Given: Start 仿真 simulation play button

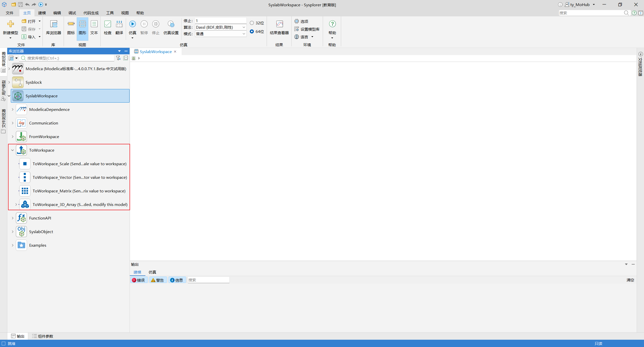Looking at the screenshot, I should [x=133, y=24].
